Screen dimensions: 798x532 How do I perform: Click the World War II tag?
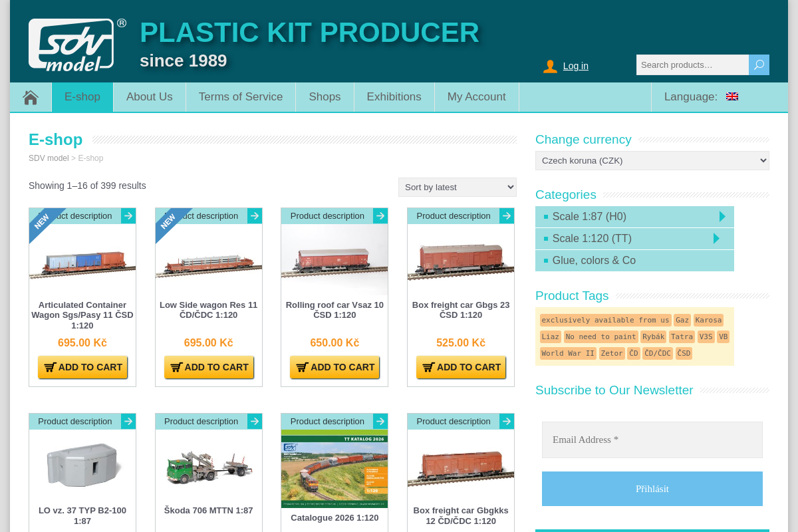tap(569, 353)
